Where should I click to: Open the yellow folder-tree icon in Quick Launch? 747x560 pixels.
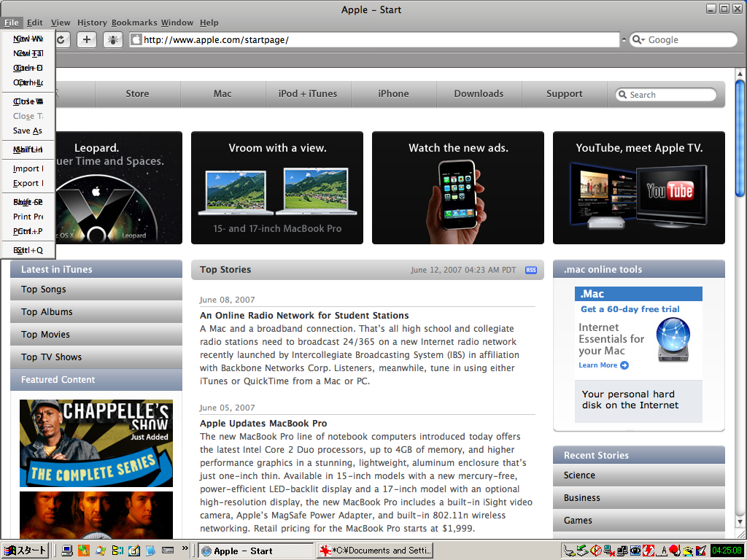click(117, 551)
